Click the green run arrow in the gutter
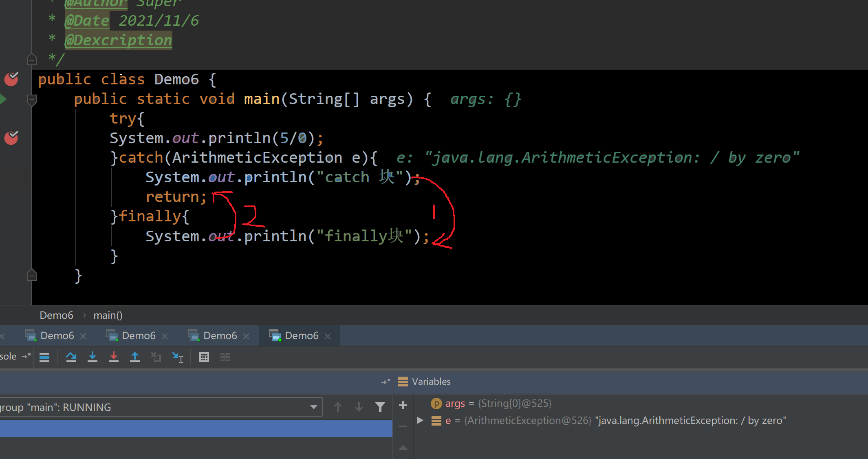Viewport: 868px width, 459px height. pyautogui.click(x=4, y=99)
